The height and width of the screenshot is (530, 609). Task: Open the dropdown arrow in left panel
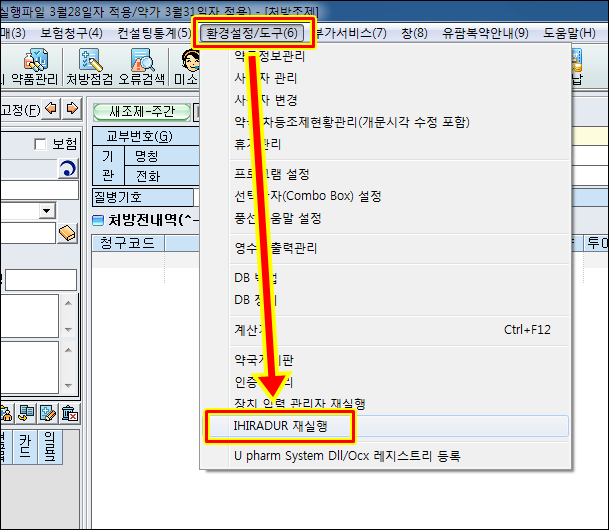pyautogui.click(x=47, y=210)
